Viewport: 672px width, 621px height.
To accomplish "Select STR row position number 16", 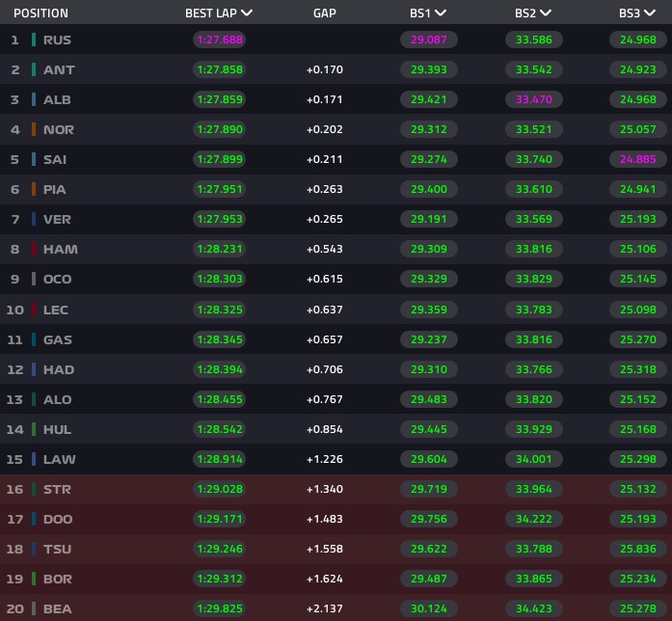I will point(14,490).
